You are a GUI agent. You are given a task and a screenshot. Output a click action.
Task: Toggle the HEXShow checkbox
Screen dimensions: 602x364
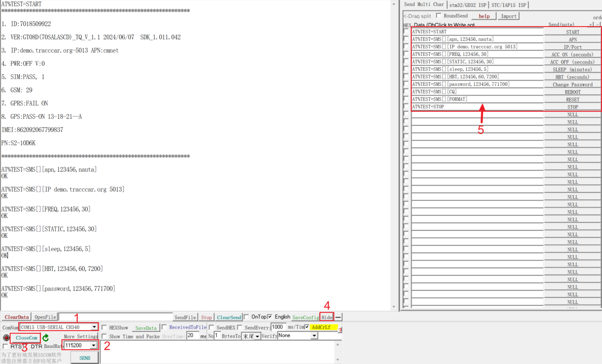pos(104,327)
